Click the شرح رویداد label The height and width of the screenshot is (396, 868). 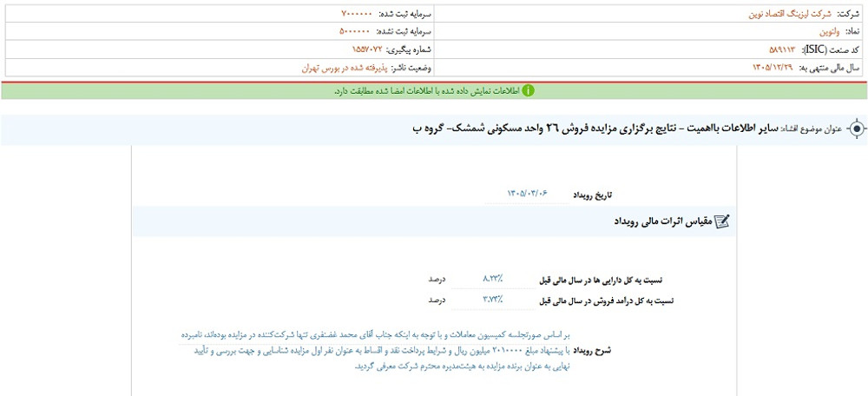(591, 351)
